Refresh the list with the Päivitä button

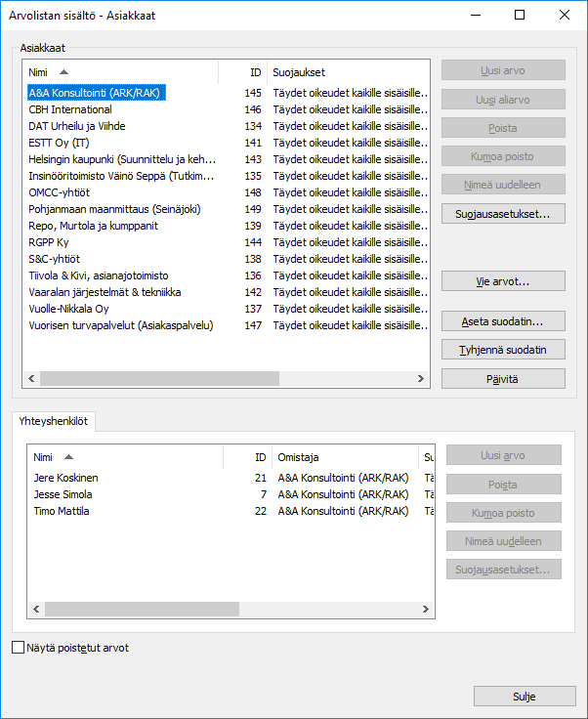pos(503,378)
